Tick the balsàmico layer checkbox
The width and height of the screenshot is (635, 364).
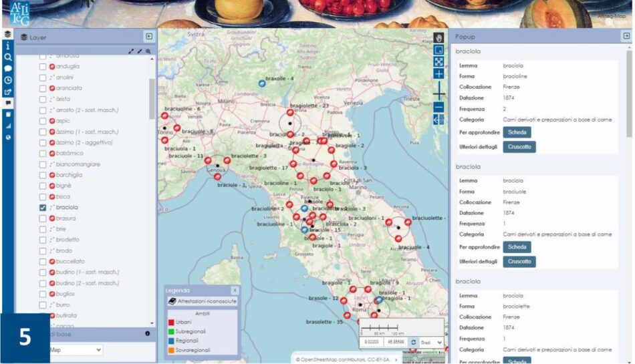pos(43,153)
